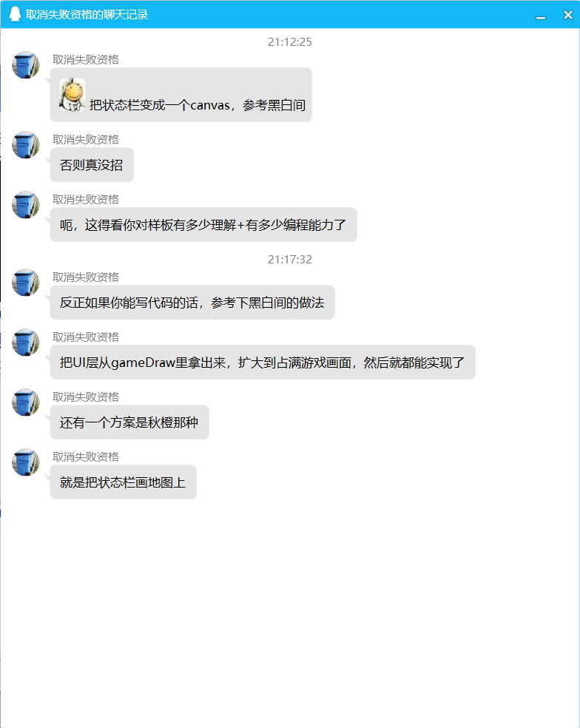Minimize the chat record window
This screenshot has height=728, width=580.
[x=541, y=16]
